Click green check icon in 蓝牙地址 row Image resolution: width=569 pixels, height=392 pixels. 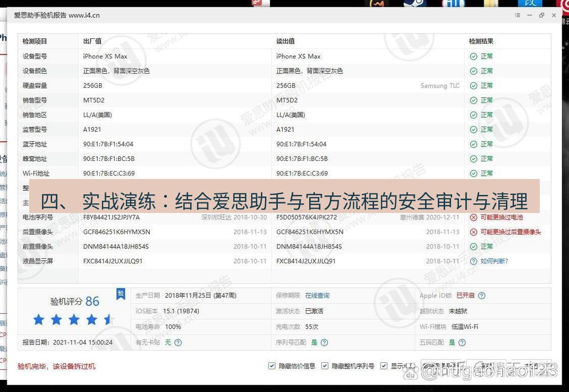point(473,144)
